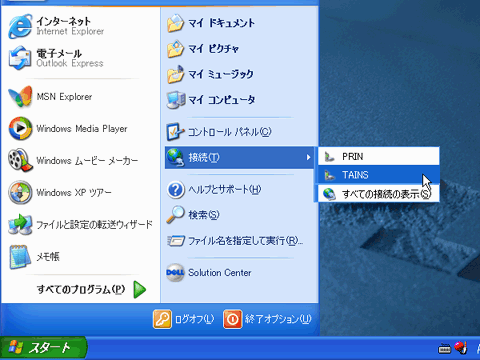Select ヘルプとサポート(H) menu label

[x=225, y=190]
